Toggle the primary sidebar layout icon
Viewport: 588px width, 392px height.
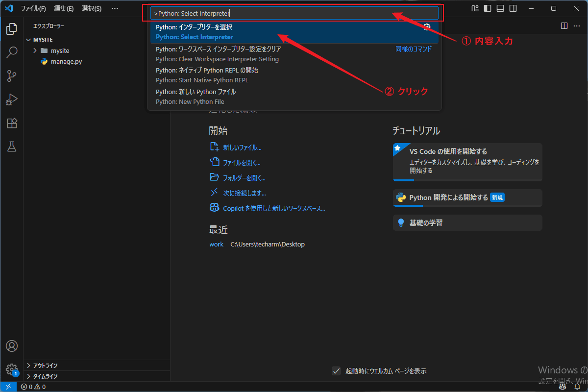488,8
